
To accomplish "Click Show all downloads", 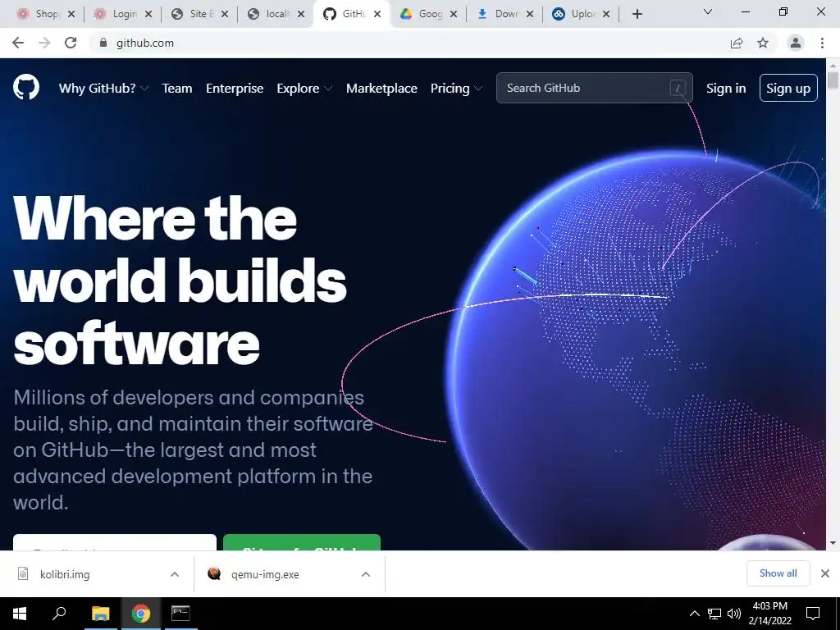I will point(778,573).
